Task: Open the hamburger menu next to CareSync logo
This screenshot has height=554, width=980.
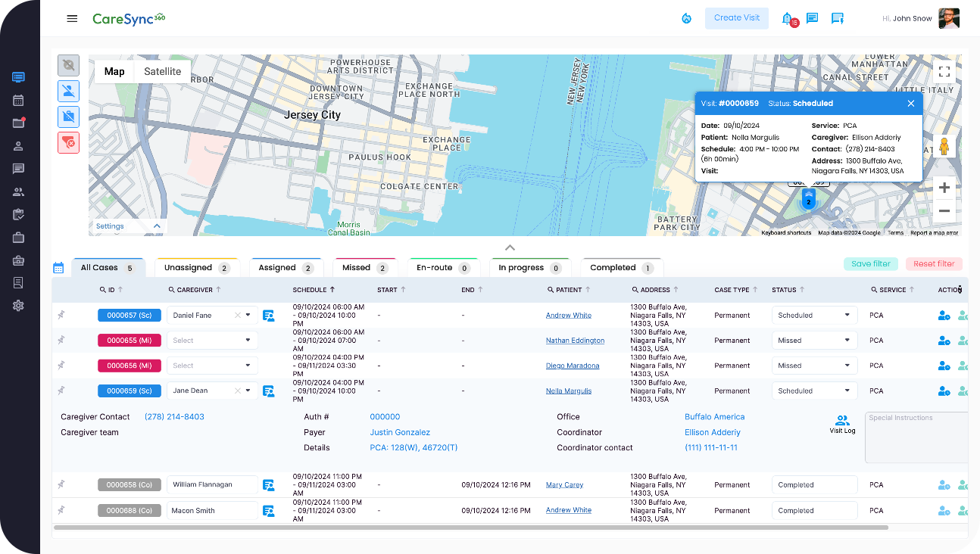Action: coord(72,19)
